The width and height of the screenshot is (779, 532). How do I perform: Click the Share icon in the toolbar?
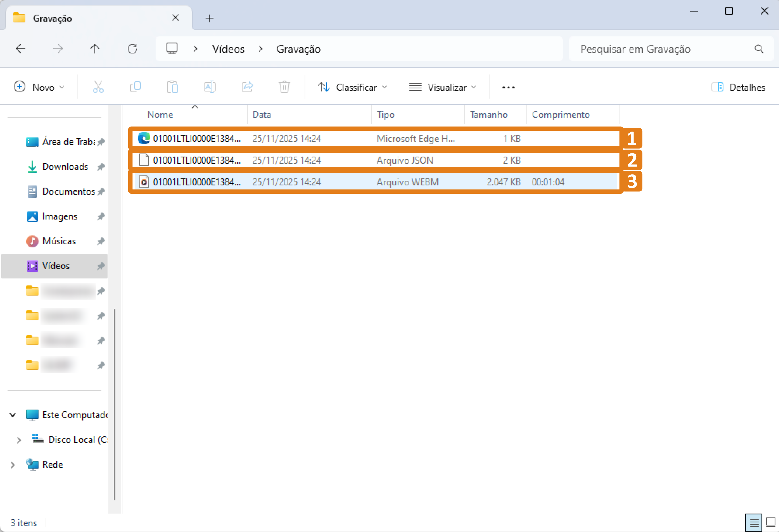click(x=247, y=87)
